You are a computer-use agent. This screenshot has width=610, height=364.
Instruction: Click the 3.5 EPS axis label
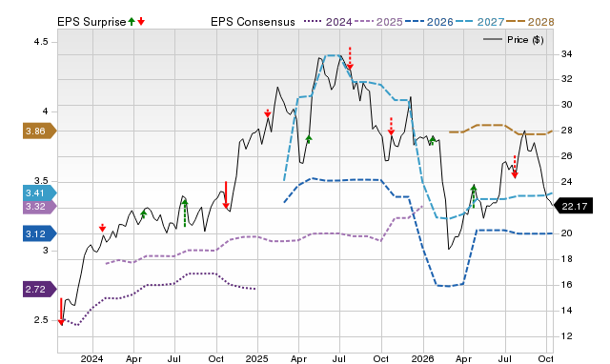41,181
